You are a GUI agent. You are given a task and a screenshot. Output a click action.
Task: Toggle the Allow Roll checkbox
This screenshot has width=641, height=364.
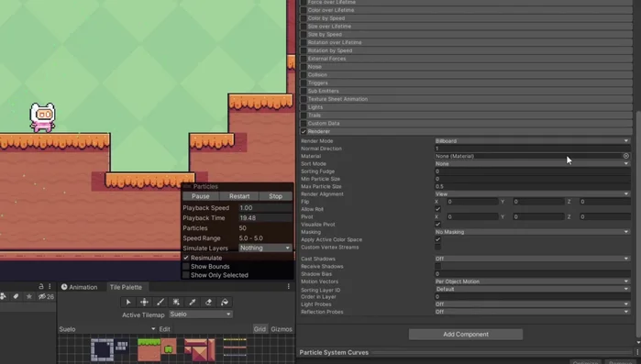[437, 209]
